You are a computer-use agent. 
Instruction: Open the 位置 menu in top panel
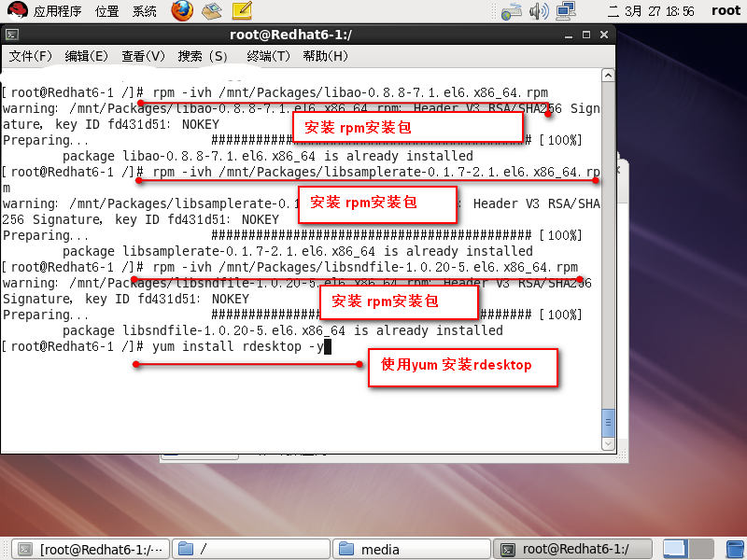(106, 10)
